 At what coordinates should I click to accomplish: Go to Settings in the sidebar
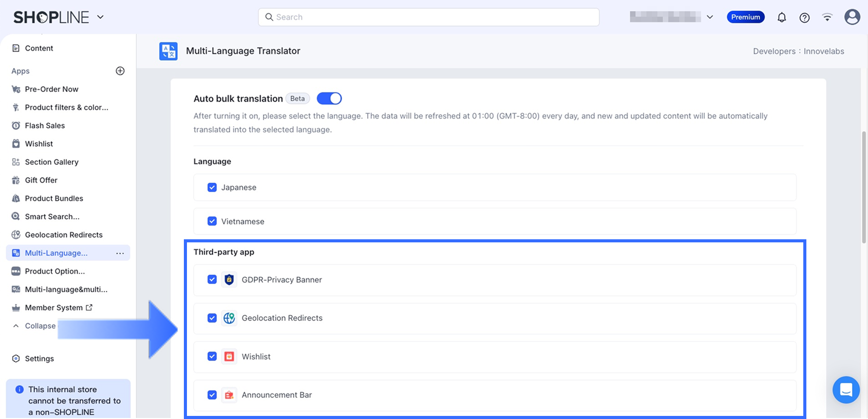pos(39,358)
